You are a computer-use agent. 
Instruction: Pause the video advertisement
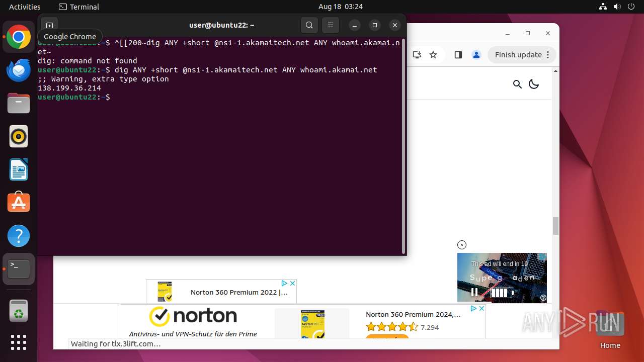pyautogui.click(x=474, y=292)
